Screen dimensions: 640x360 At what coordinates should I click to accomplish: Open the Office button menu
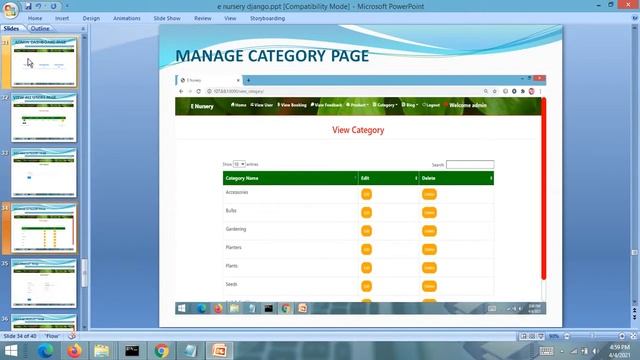pyautogui.click(x=10, y=10)
